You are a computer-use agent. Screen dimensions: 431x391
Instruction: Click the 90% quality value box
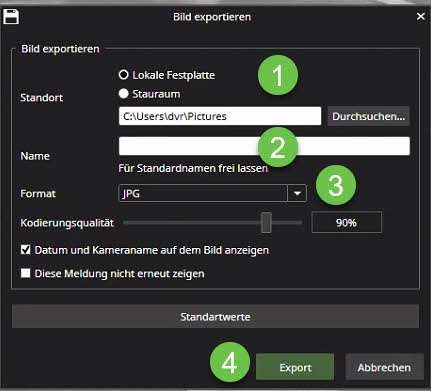coord(346,222)
